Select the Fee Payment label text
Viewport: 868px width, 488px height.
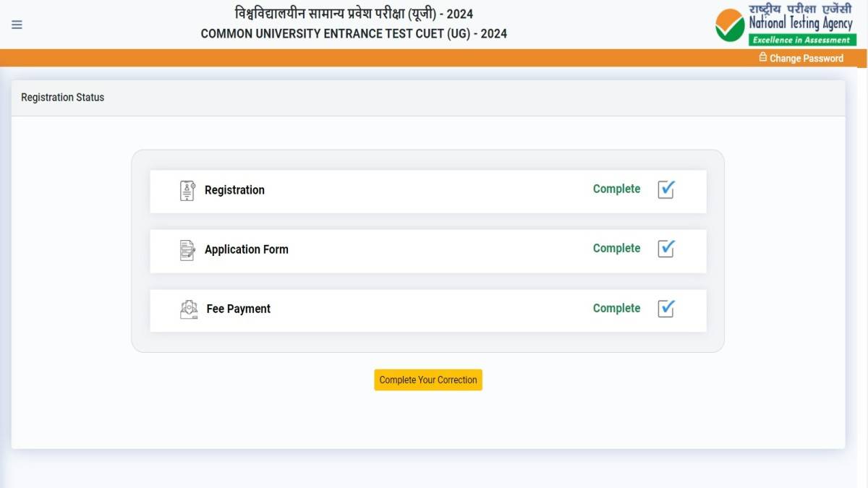[x=238, y=309]
